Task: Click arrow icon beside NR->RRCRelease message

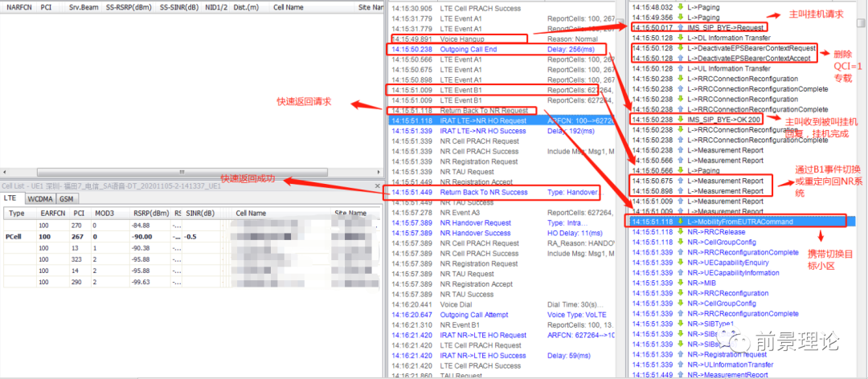Action: click(681, 231)
